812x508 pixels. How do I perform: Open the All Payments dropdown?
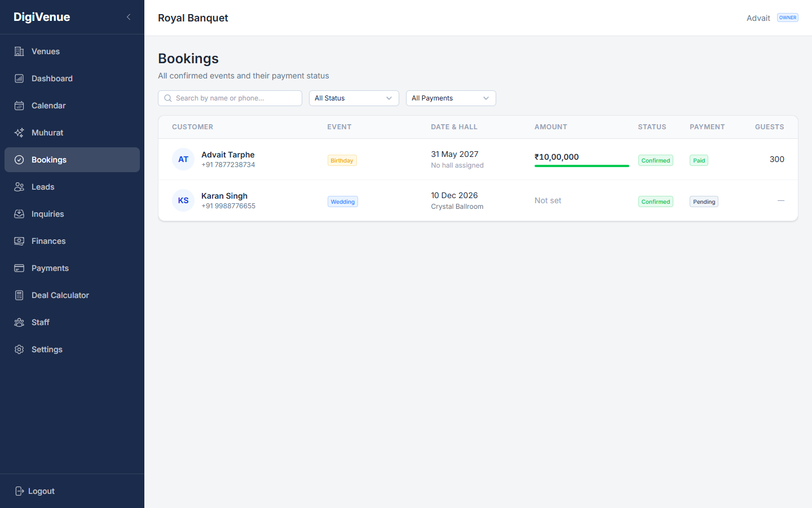coord(451,98)
